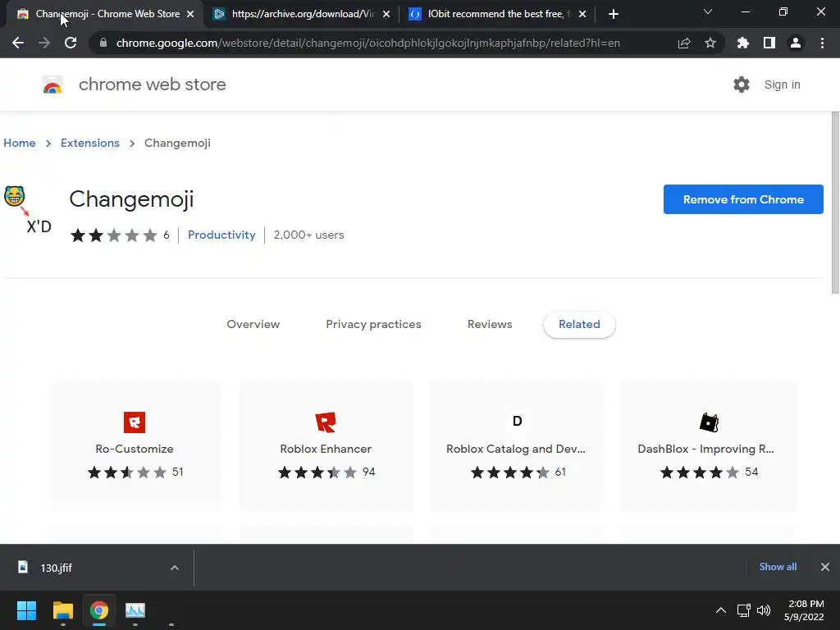Open the monitor app in taskbar
The width and height of the screenshot is (840, 630).
tap(135, 610)
